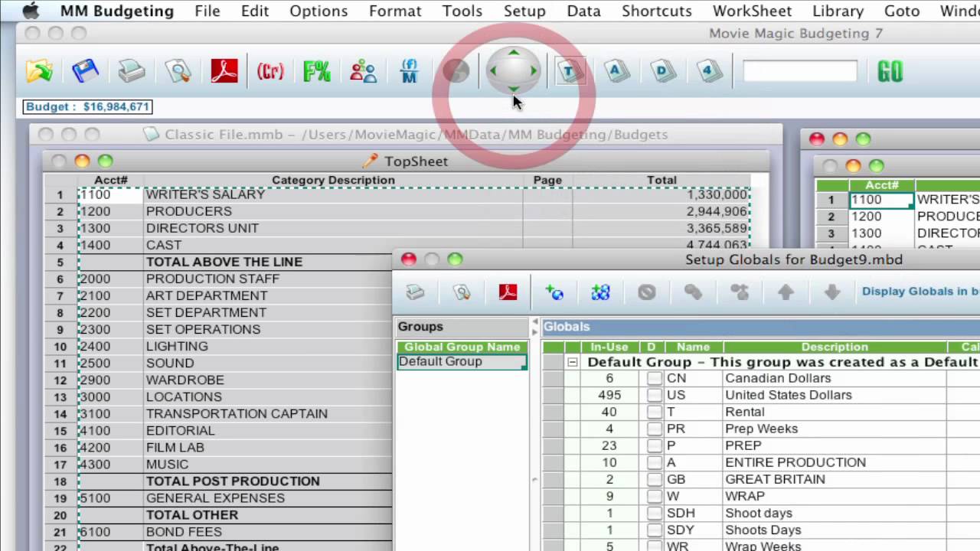Click the account number field beside GO

click(x=800, y=71)
